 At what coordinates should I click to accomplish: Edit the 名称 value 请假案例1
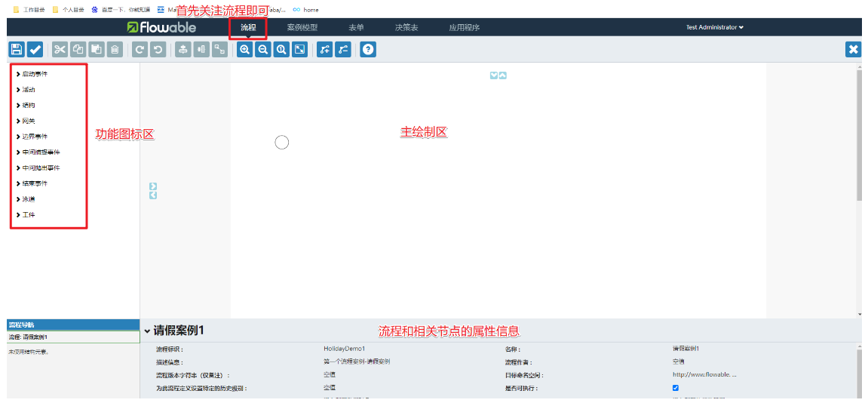coord(686,349)
